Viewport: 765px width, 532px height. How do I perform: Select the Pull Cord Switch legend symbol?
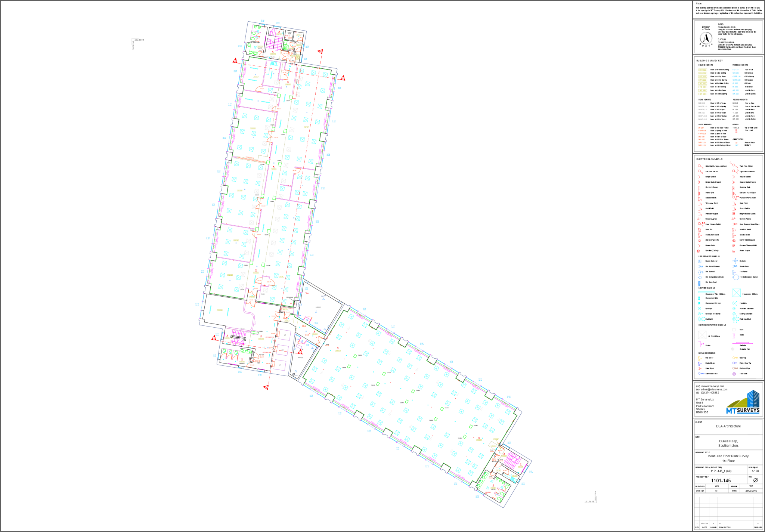[x=700, y=171]
